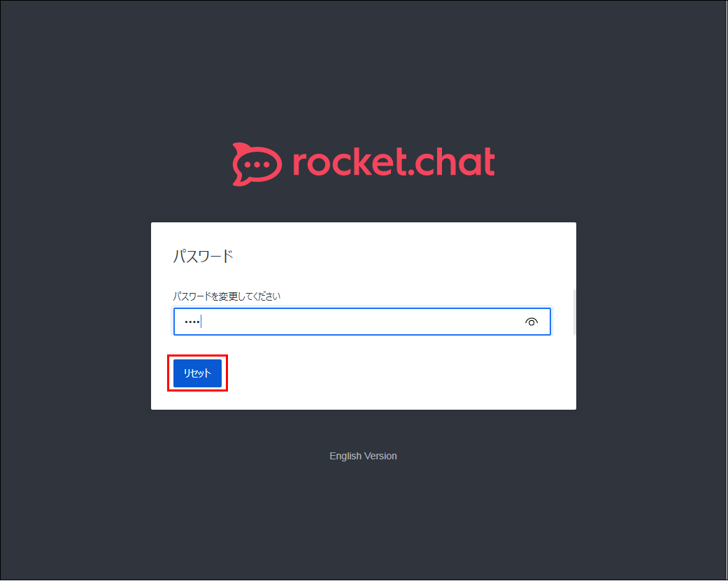Place the cursor at the password field's end
This screenshot has height=581, width=728.
coord(202,322)
